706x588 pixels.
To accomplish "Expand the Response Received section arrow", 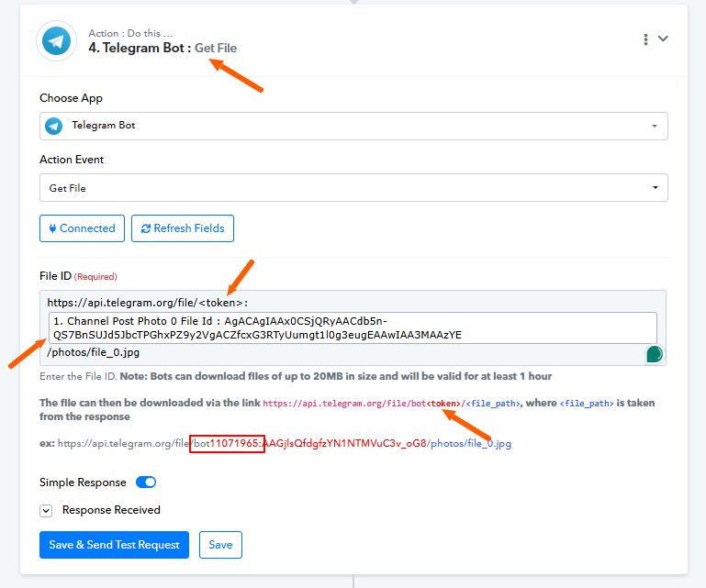I will (46, 510).
